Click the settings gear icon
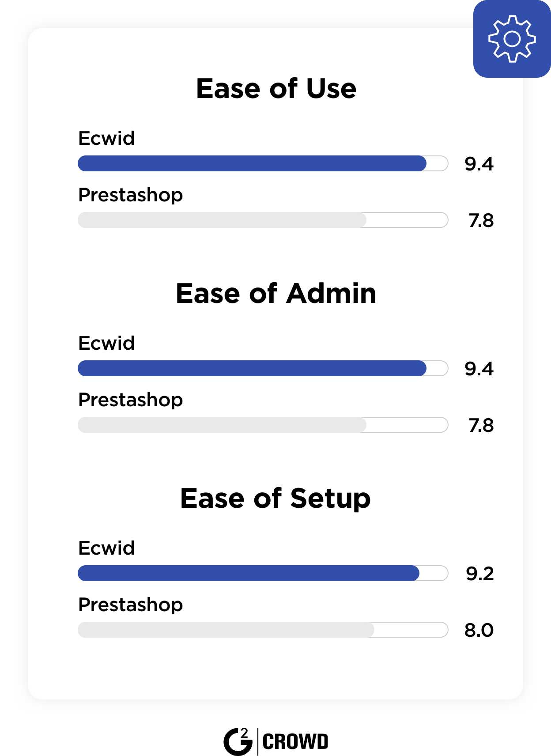 pyautogui.click(x=512, y=39)
